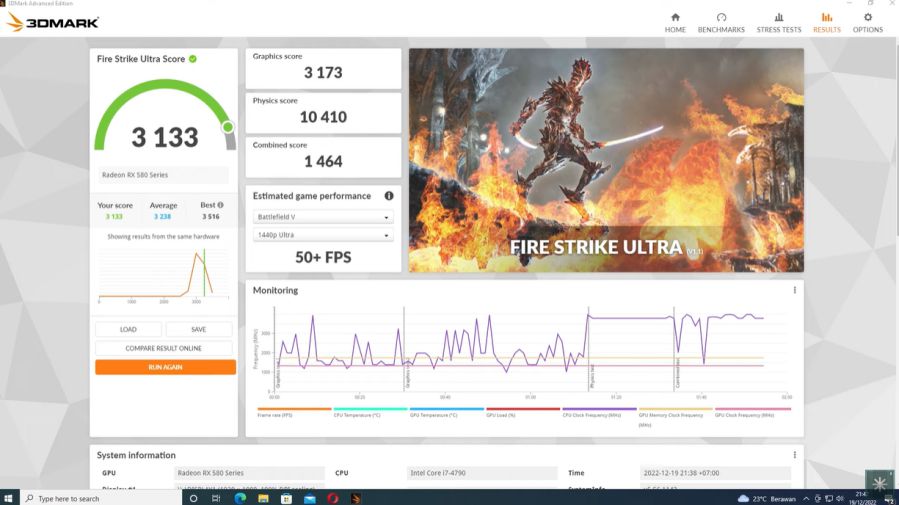Toggle GPU Memory Clock Frequency series
The image size is (899, 505).
675,417
